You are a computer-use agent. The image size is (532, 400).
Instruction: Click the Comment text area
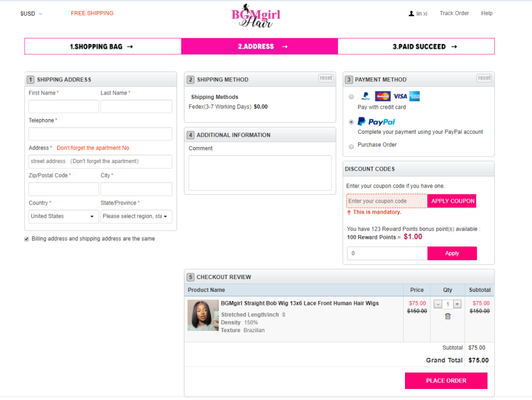(x=260, y=173)
